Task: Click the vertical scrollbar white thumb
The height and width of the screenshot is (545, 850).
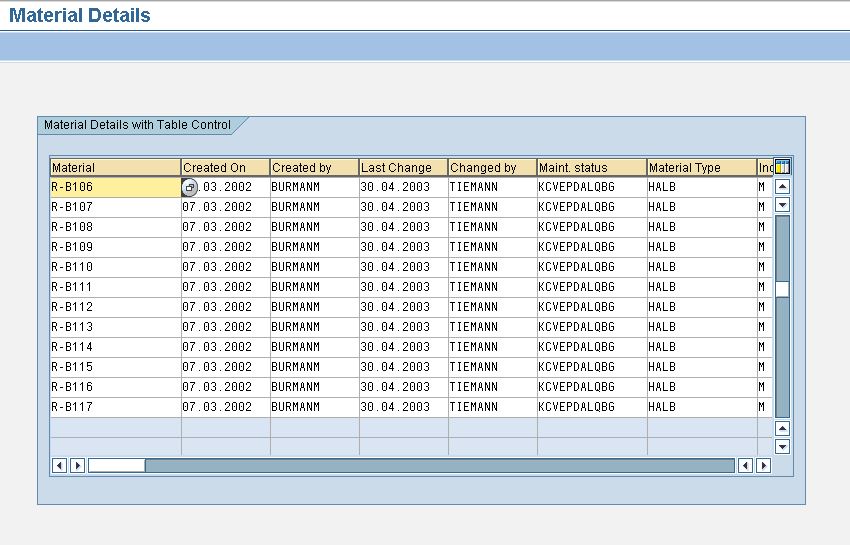Action: click(782, 290)
